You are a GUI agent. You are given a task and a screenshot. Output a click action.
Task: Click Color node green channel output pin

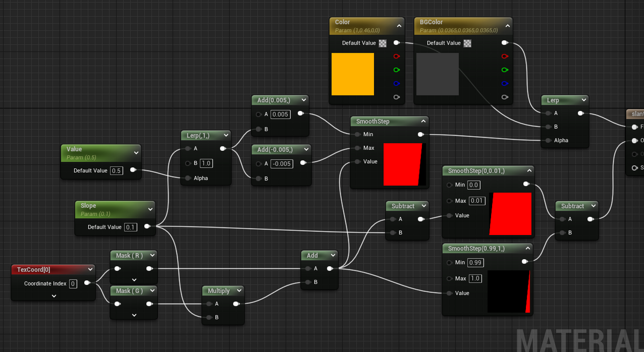coord(397,70)
